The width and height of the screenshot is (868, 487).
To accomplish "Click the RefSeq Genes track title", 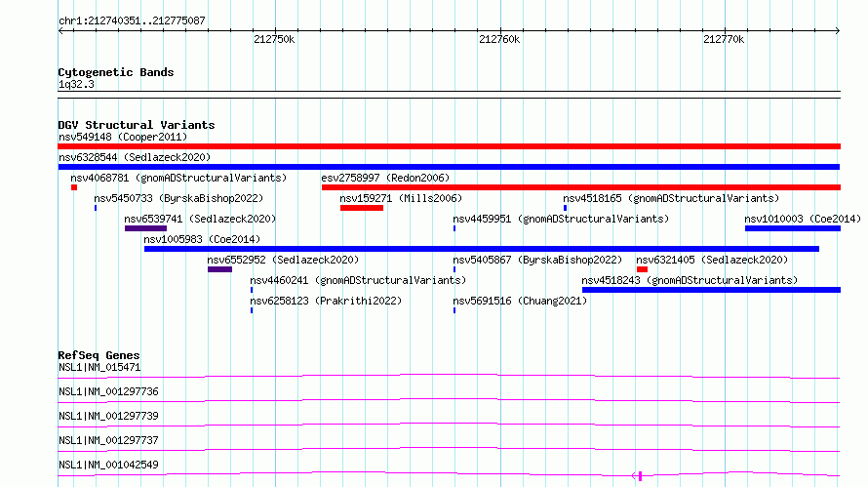I will click(x=99, y=355).
